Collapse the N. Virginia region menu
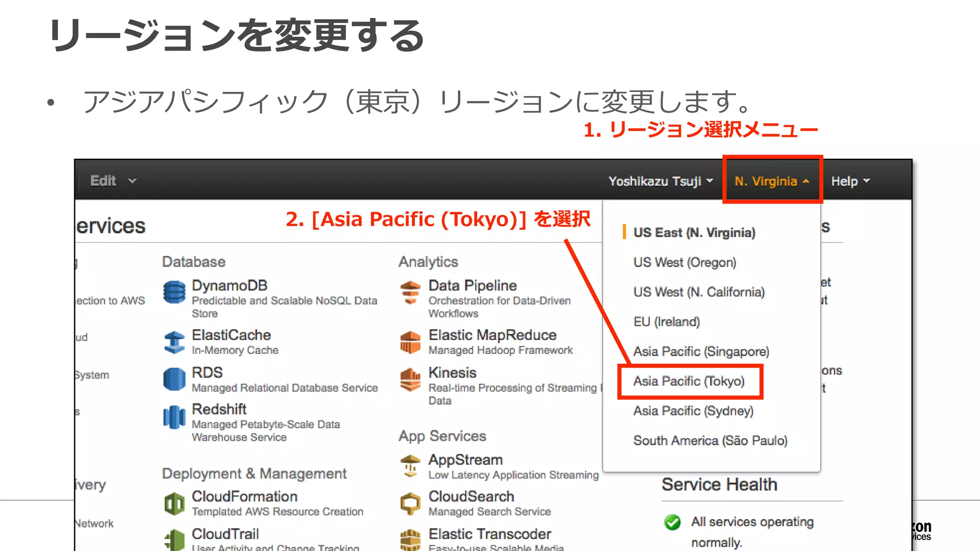This screenshot has height=551, width=980. click(x=772, y=181)
